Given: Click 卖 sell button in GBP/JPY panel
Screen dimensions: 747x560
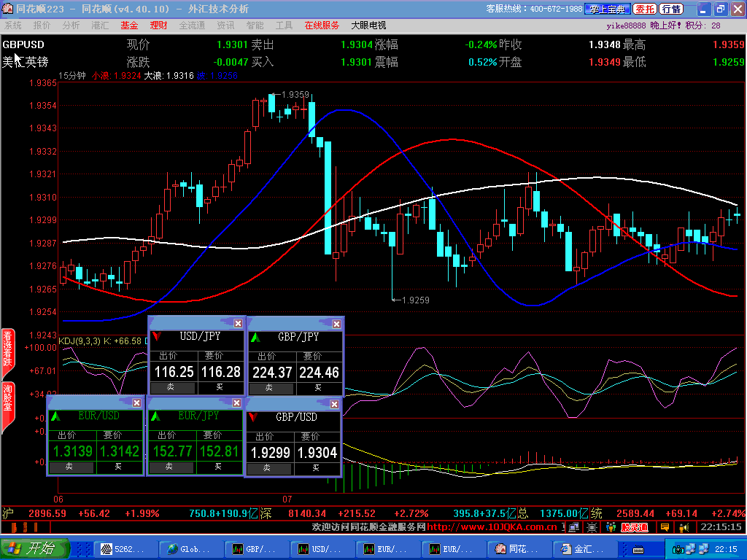Looking at the screenshot, I should [x=271, y=388].
